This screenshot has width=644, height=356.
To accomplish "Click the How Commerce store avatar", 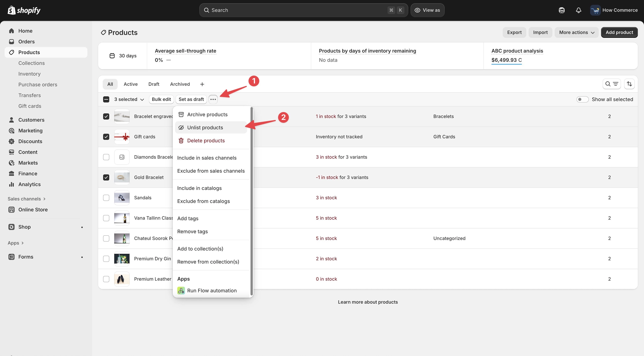I will tap(595, 10).
